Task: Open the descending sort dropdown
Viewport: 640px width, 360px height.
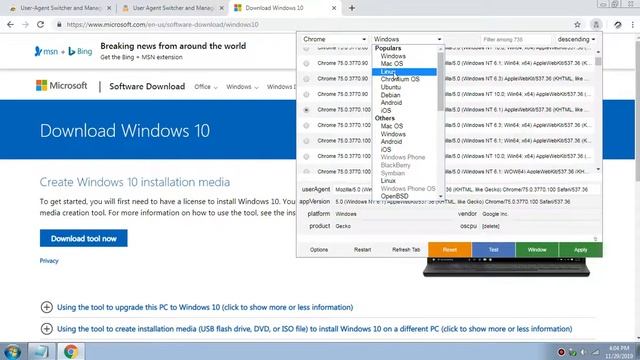Action: click(576, 39)
